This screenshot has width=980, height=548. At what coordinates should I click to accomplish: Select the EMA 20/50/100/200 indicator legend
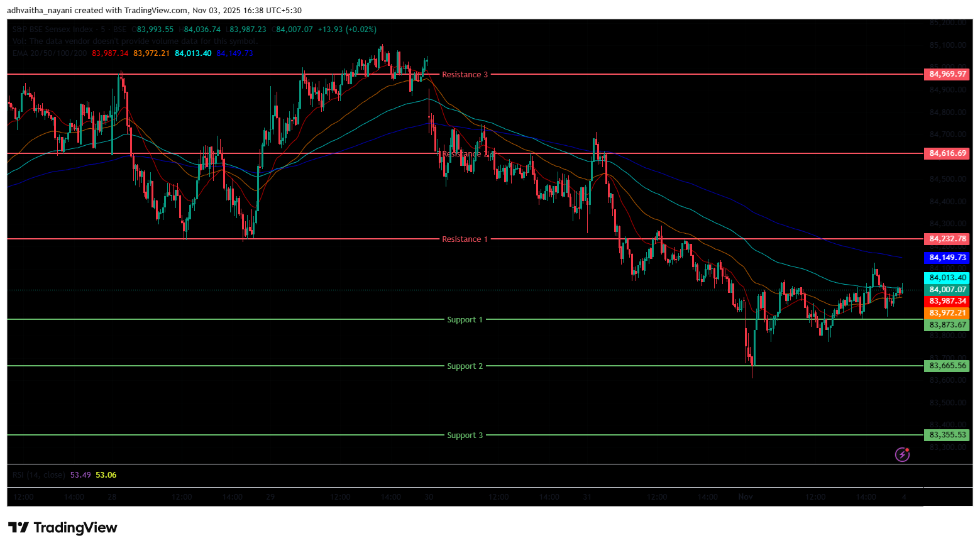pos(50,53)
